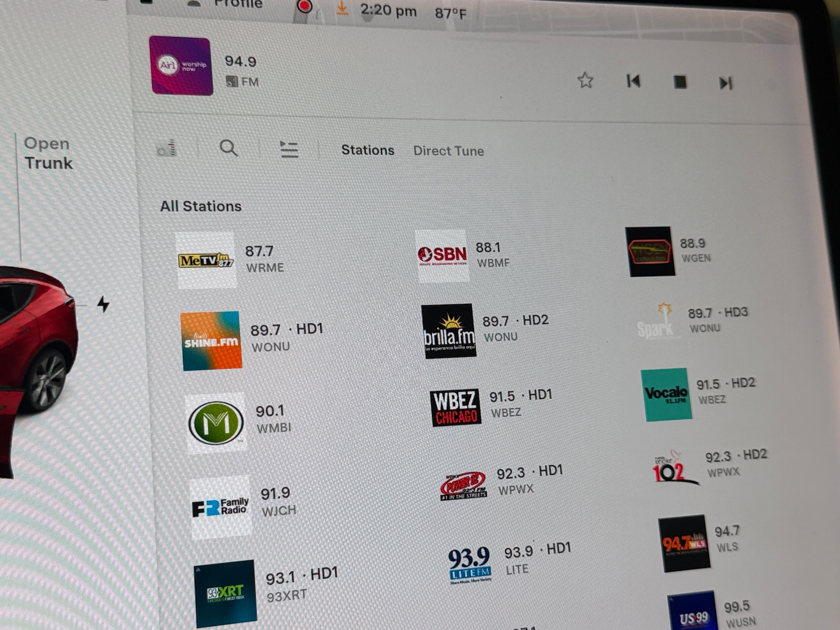This screenshot has width=840, height=630.
Task: Add 94.9 FM to favorites with star
Action: tap(585, 80)
